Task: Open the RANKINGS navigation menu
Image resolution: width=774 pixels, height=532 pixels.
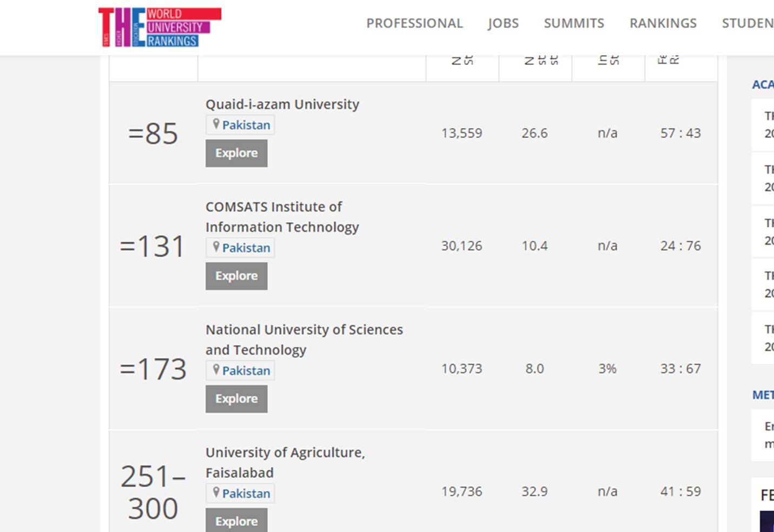Action: coord(663,23)
